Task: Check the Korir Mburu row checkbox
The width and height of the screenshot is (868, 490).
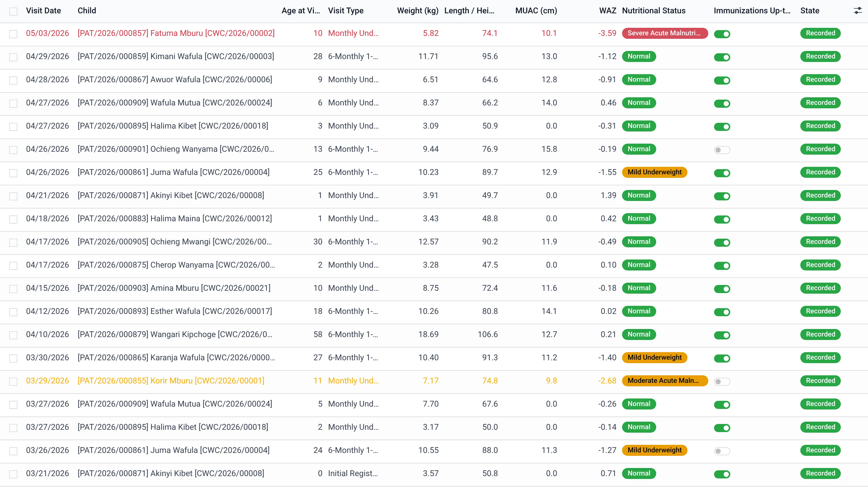Action: [x=13, y=381]
